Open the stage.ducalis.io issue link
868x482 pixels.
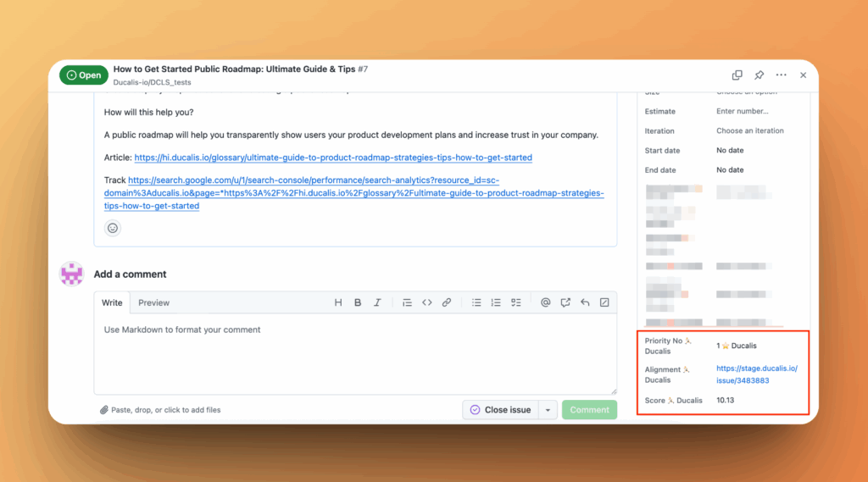tap(757, 374)
